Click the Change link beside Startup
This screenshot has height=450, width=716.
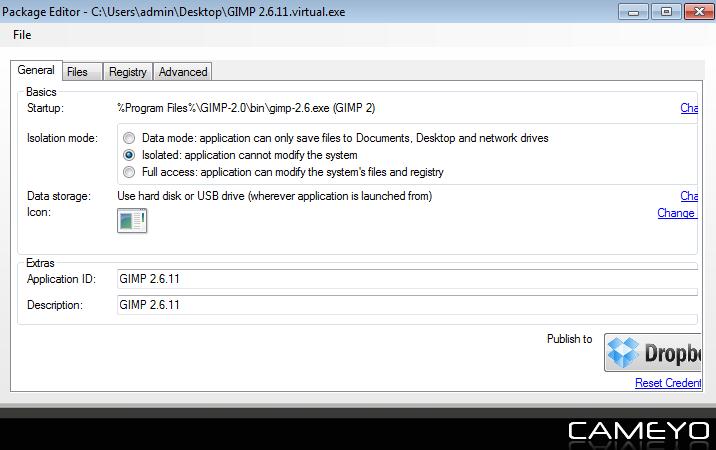(689, 108)
